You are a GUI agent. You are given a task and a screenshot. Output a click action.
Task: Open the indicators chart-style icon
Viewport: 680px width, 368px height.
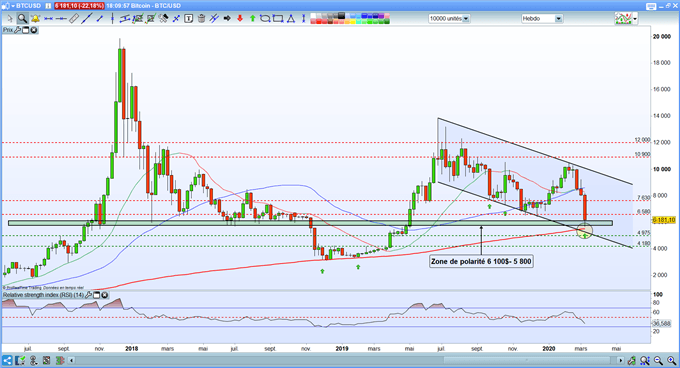click(623, 19)
